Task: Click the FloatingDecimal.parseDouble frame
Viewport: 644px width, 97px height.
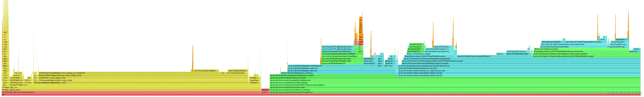Action: pyautogui.click(x=574, y=44)
